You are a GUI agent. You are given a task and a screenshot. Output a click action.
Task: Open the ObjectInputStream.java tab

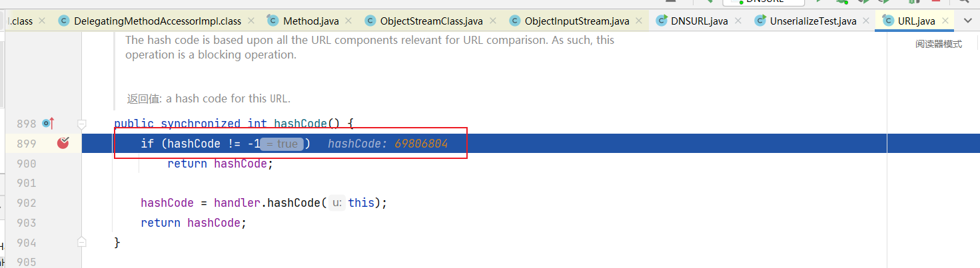pyautogui.click(x=576, y=21)
